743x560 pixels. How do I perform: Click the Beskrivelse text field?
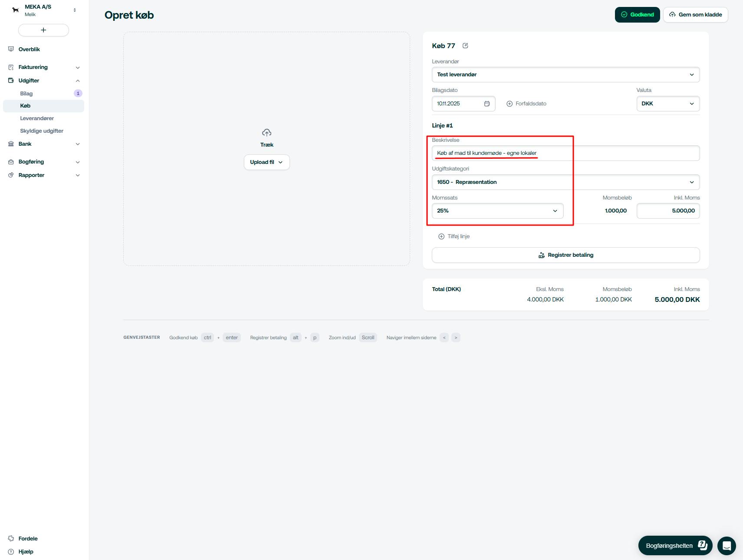point(565,153)
